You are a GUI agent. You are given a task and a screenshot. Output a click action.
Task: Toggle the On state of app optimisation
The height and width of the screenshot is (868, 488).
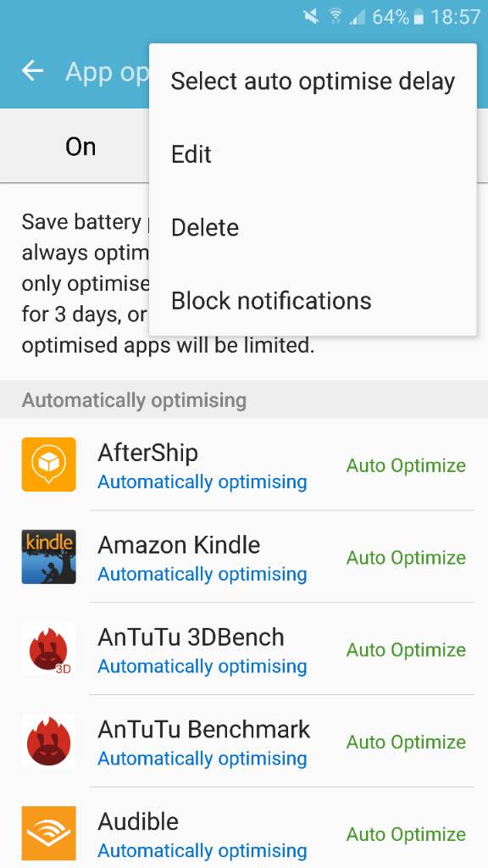[80, 147]
